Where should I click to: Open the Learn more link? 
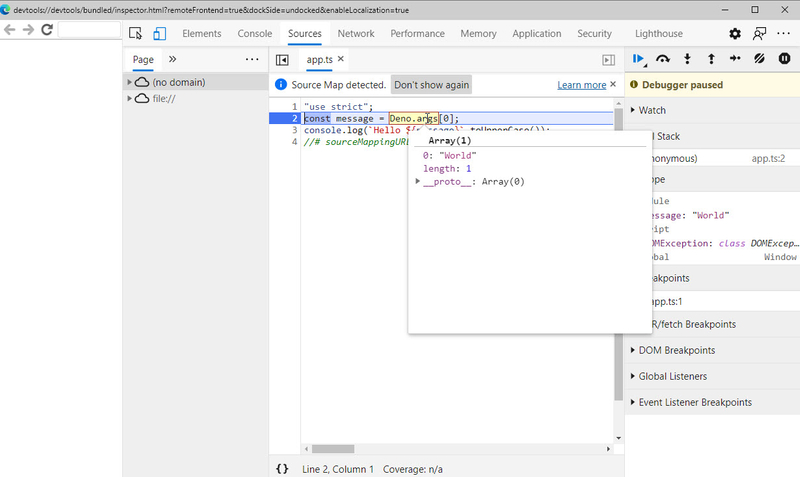click(581, 85)
